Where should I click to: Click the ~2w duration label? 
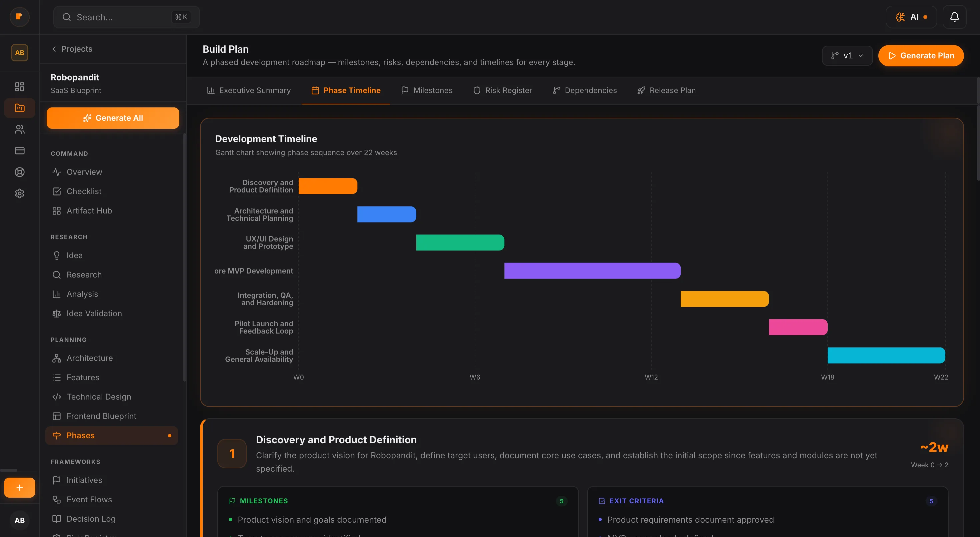pos(934,447)
